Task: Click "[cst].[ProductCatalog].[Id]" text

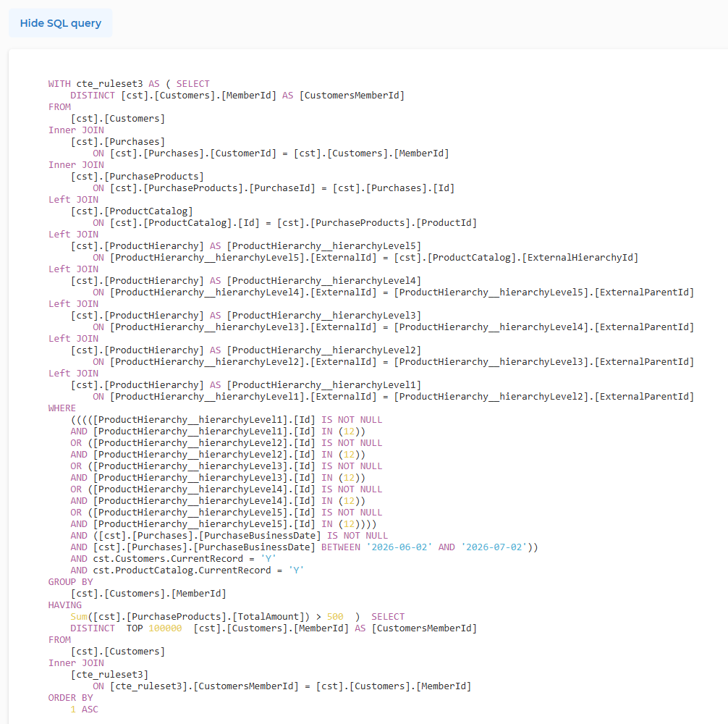Action: 185,223
